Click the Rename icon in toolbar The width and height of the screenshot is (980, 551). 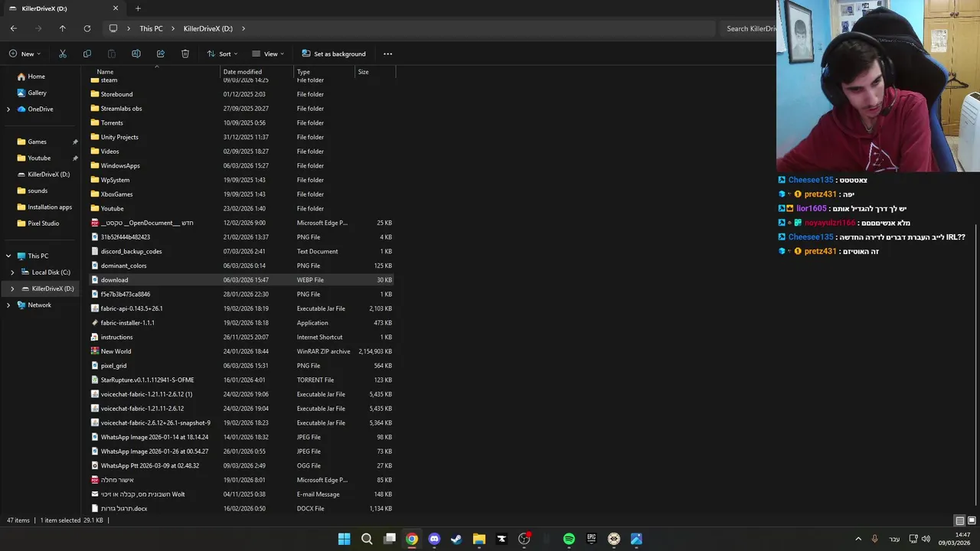[136, 54]
